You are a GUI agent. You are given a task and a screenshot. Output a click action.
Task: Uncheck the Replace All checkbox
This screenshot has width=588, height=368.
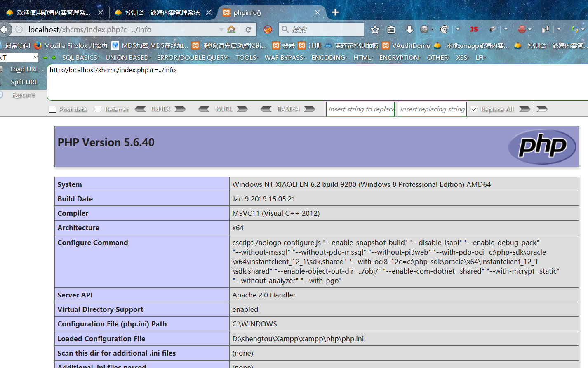click(474, 109)
